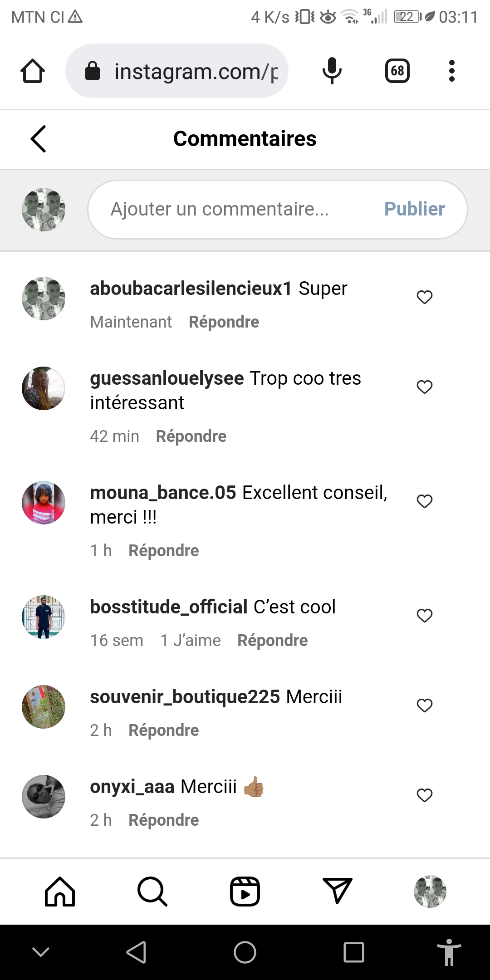Open Instagram home feed
The width and height of the screenshot is (490, 980).
tap(60, 892)
